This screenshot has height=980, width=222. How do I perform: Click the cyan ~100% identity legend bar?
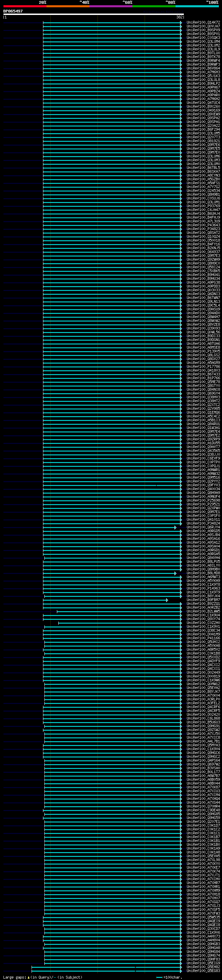(197, 6)
